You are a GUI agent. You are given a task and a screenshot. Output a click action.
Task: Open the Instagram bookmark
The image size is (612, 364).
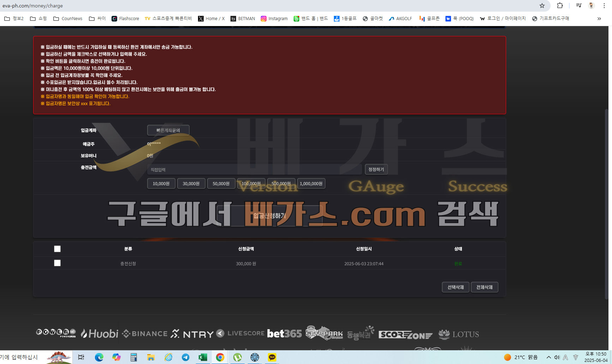tap(274, 19)
